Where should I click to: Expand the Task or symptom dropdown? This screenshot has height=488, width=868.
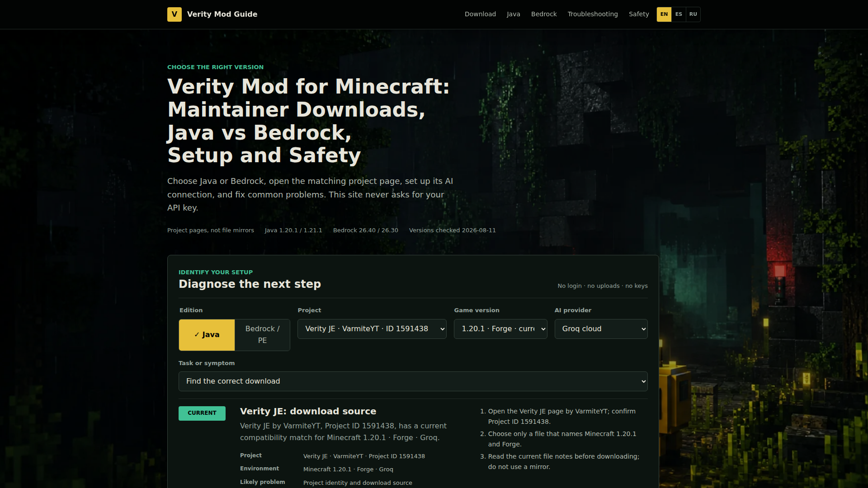(x=413, y=381)
